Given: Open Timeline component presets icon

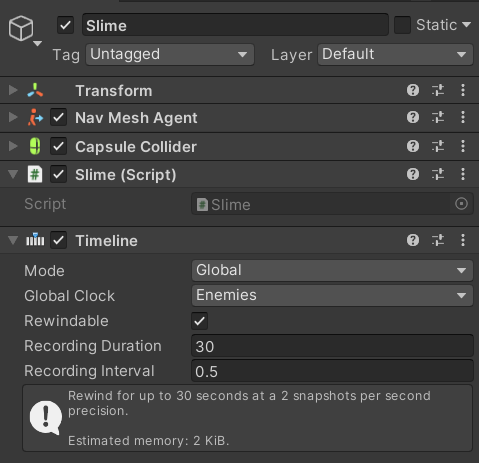Looking at the screenshot, I should pos(438,240).
